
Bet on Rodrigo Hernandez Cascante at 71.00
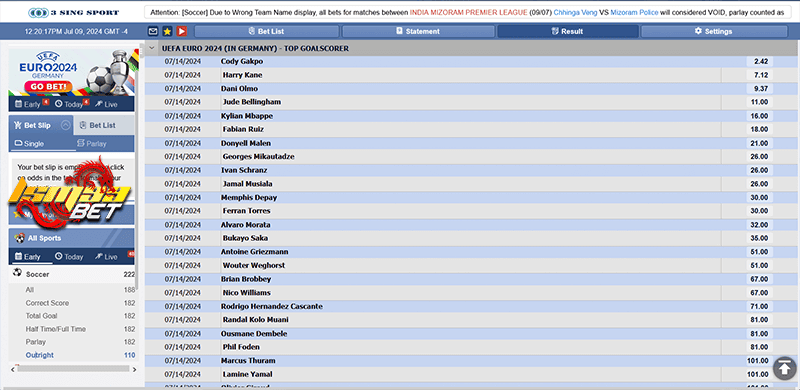(761, 306)
